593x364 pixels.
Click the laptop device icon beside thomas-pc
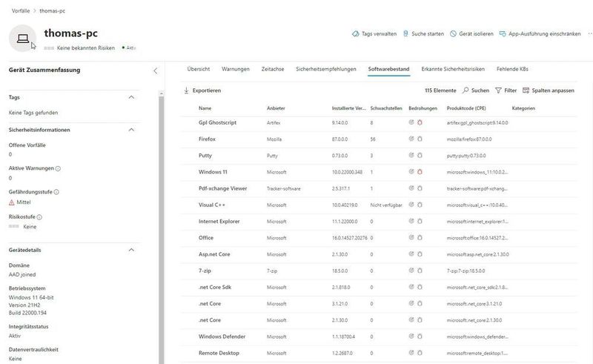coord(22,39)
